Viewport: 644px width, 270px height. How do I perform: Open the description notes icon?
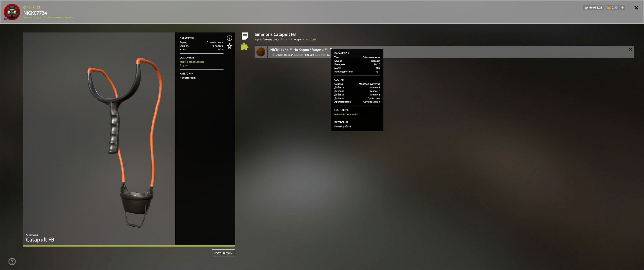(245, 36)
